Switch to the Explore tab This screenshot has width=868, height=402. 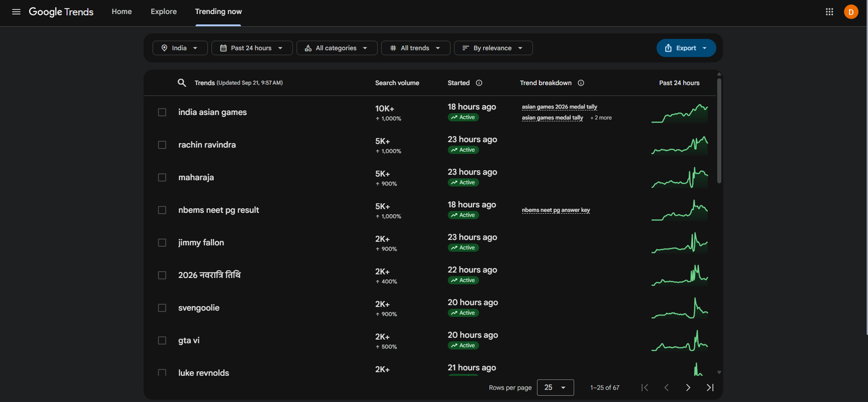coord(164,11)
